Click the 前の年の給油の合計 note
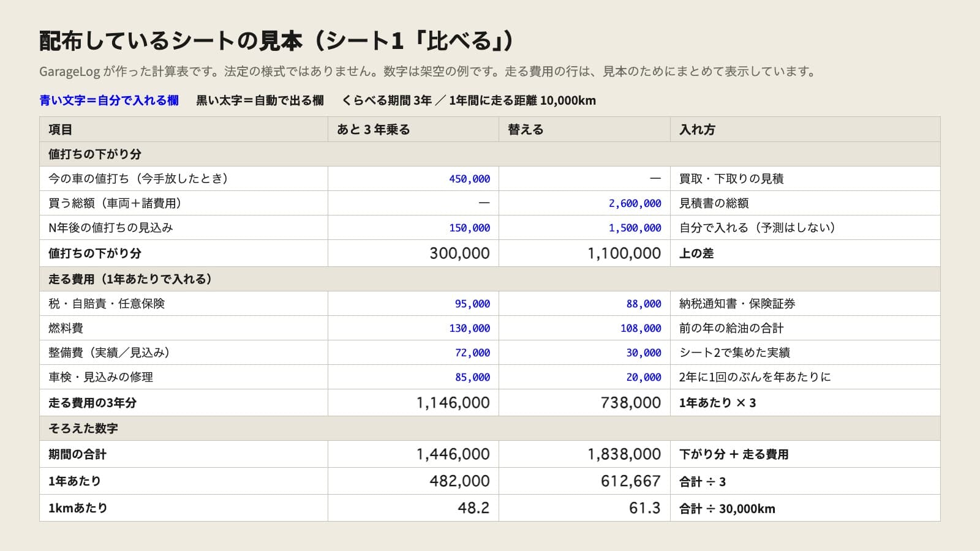The width and height of the screenshot is (980, 551). click(731, 328)
